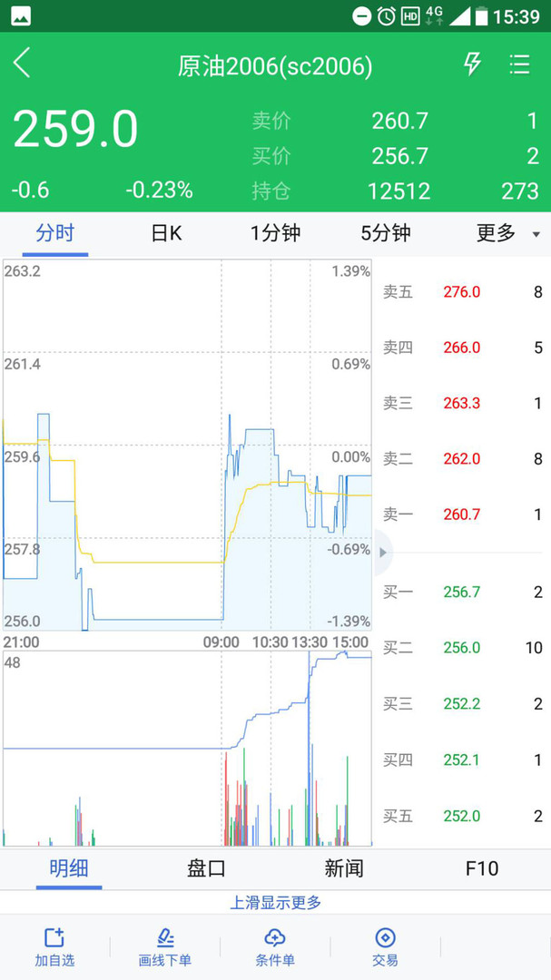Select the 5分钟 chart tab

[x=385, y=234]
